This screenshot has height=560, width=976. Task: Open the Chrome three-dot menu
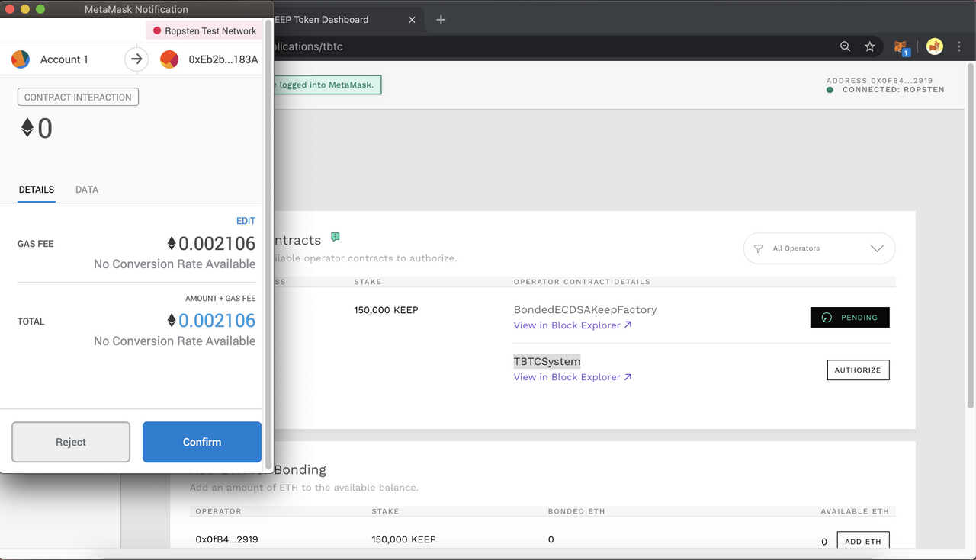coord(959,46)
